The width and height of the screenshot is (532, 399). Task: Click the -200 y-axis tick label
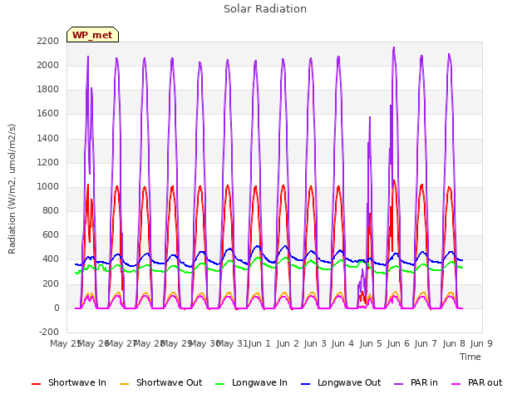pyautogui.click(x=49, y=332)
